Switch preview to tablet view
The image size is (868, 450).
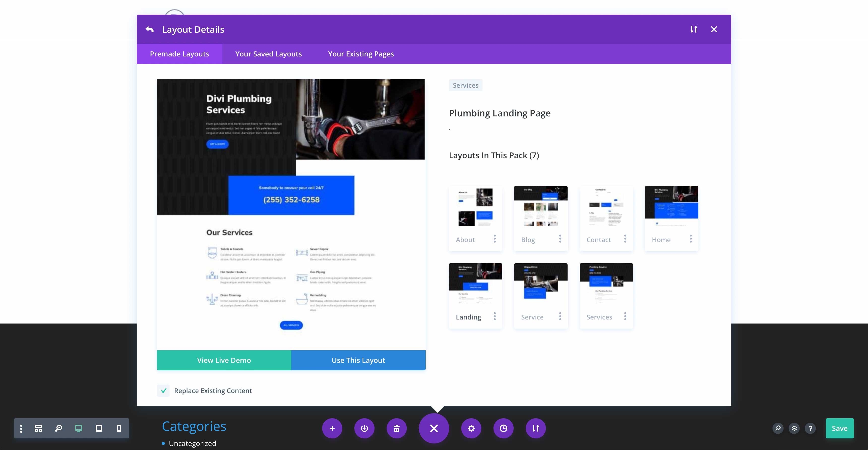[98, 428]
